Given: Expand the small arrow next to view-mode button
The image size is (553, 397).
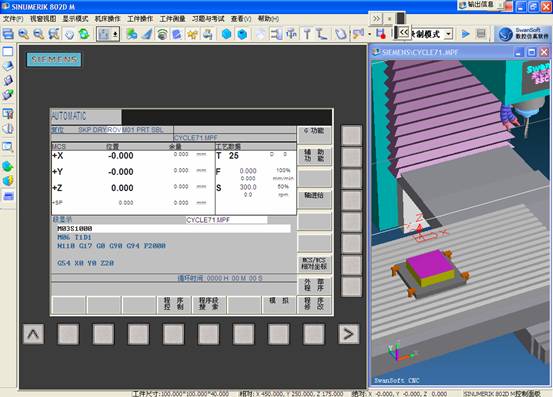Looking at the screenshot, I should pyautogui.click(x=115, y=34).
